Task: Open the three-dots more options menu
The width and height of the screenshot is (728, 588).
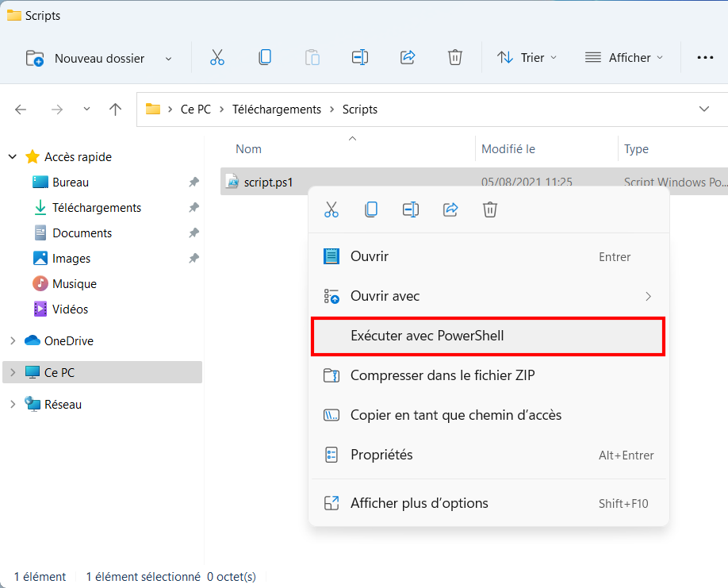Action: coord(705,58)
